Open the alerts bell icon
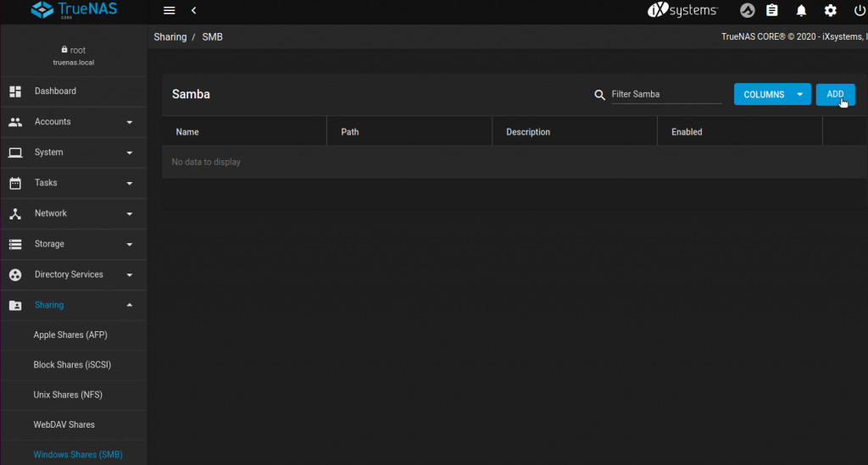Screen dimensions: 868x465 click(801, 10)
